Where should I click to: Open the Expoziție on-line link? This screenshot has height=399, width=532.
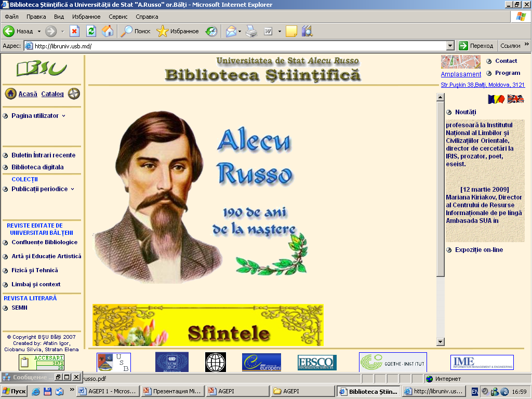tap(478, 250)
